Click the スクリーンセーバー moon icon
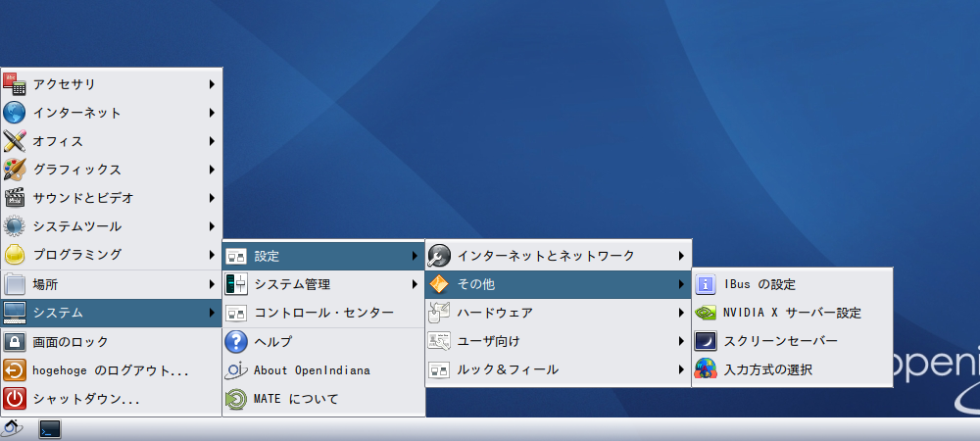The image size is (980, 441). (x=706, y=341)
